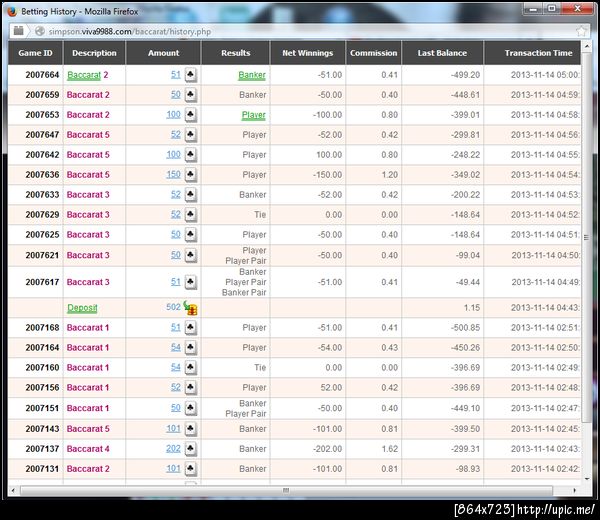Select commission 1.62 for game 2007137
The image size is (600, 520).
click(x=390, y=448)
